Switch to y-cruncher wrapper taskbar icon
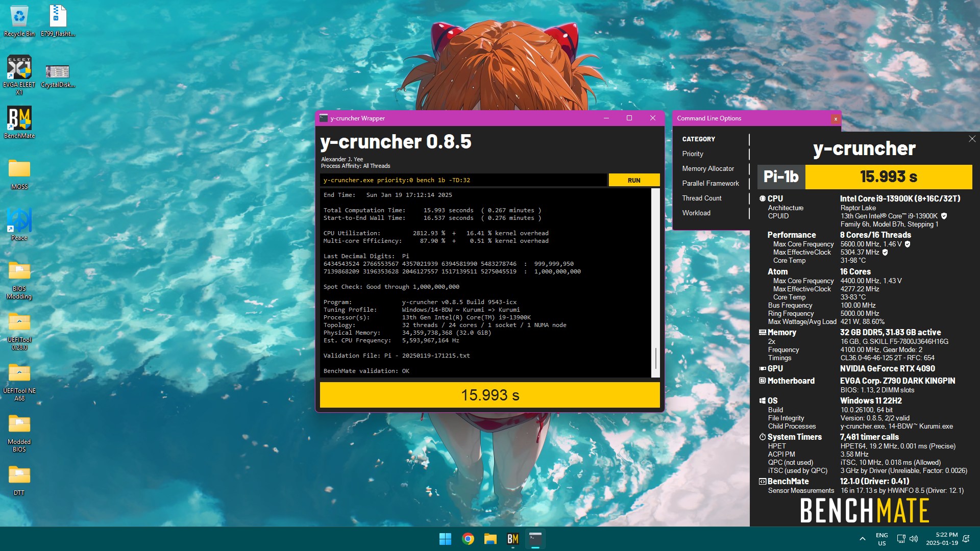Image resolution: width=980 pixels, height=551 pixels. [535, 539]
